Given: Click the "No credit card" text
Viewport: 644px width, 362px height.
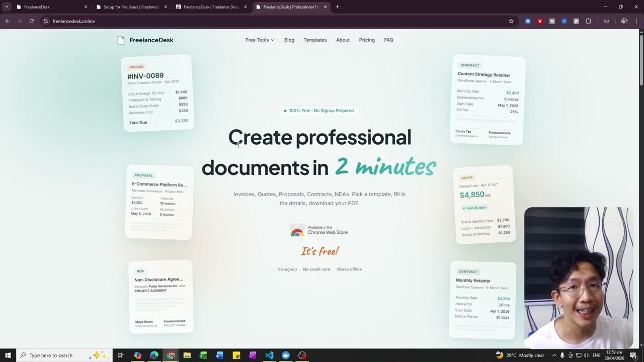Looking at the screenshot, I should pyautogui.click(x=316, y=269).
